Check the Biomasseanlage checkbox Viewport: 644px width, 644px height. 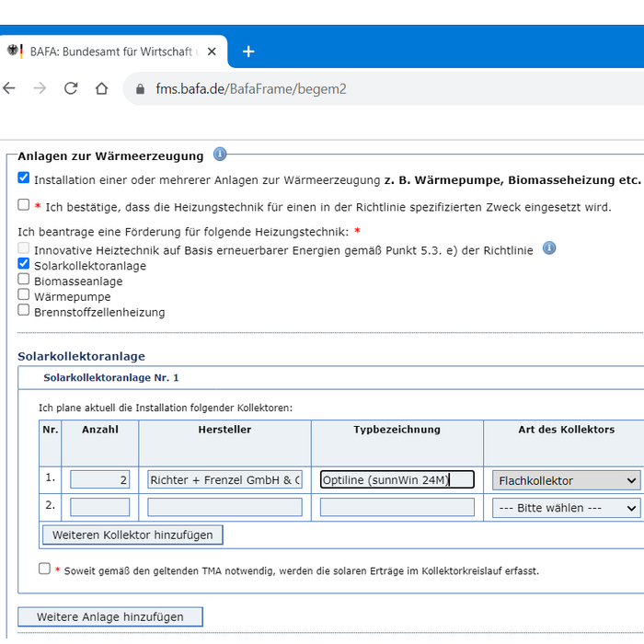point(24,279)
